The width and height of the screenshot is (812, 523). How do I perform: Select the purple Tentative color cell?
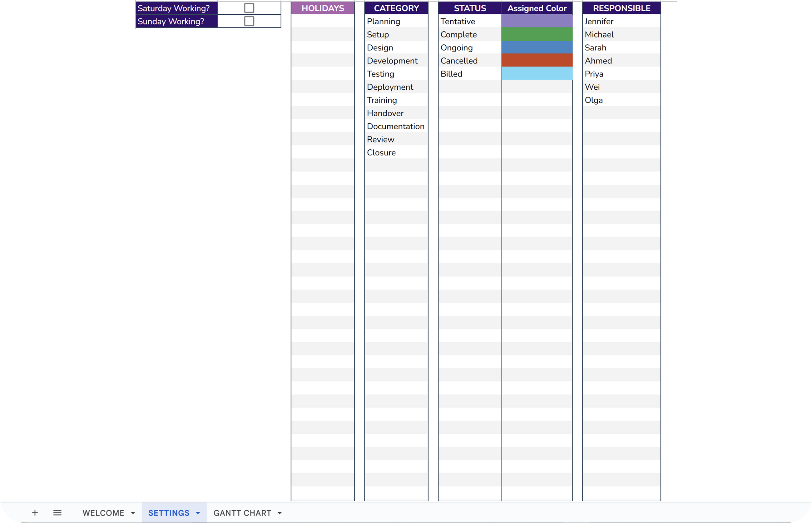pyautogui.click(x=537, y=21)
